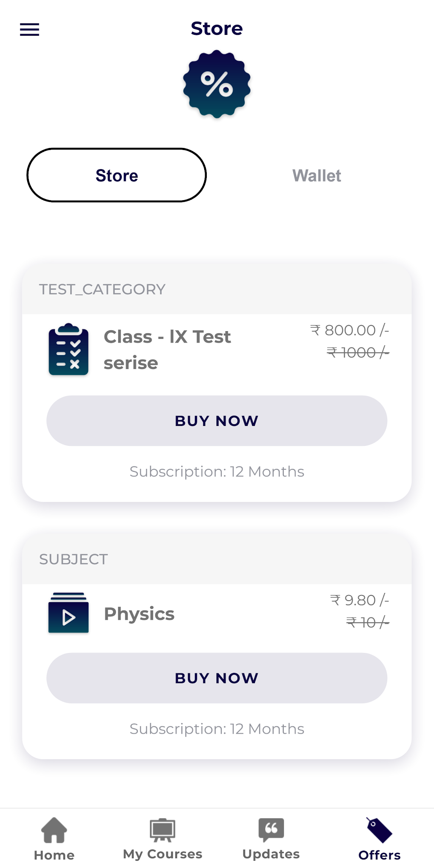Open Class - IX Test serise title
This screenshot has width=434, height=868.
pyautogui.click(x=167, y=349)
